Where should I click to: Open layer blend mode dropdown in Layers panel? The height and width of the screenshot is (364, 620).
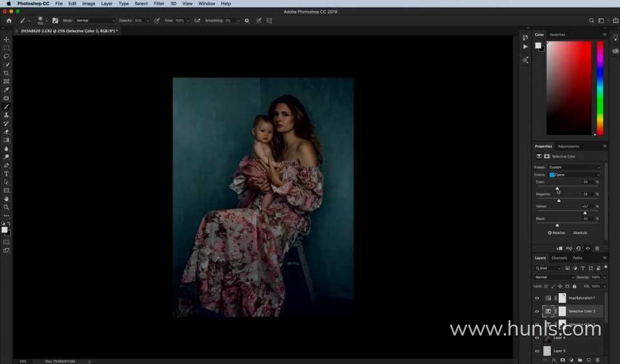(554, 277)
